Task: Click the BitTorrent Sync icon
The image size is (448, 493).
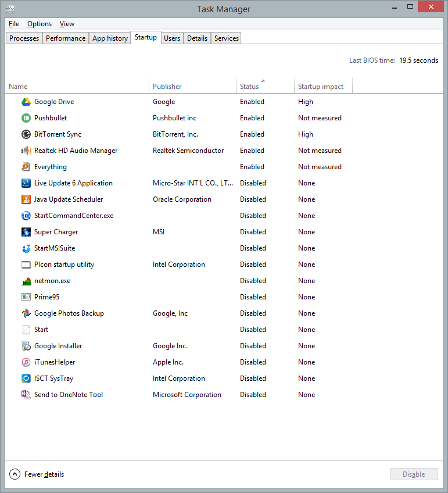Action: coord(26,134)
